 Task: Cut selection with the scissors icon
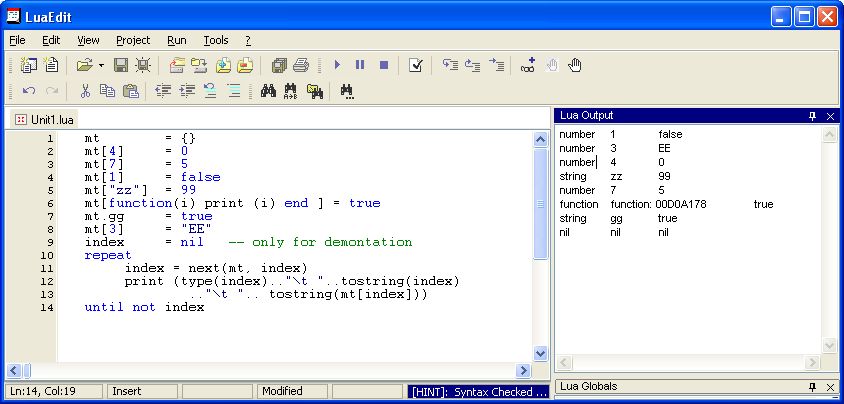(85, 91)
